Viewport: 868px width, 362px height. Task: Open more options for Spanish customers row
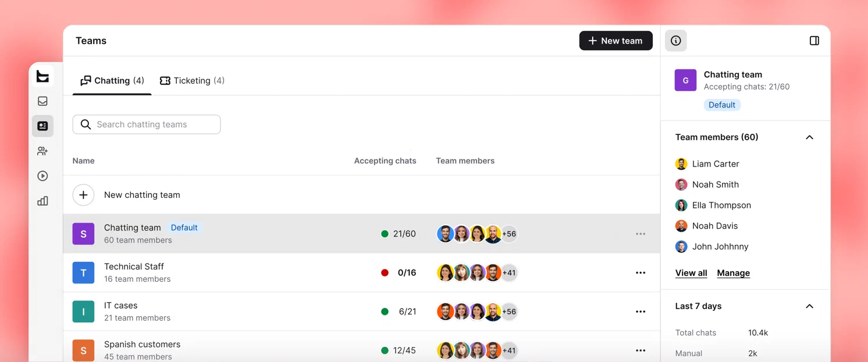(x=641, y=350)
